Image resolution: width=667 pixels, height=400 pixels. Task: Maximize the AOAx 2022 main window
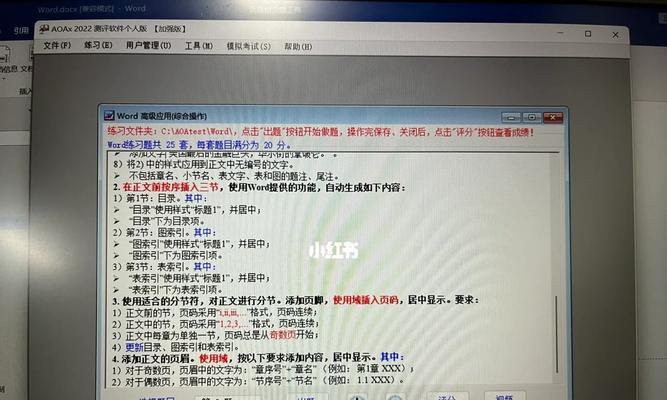588,34
